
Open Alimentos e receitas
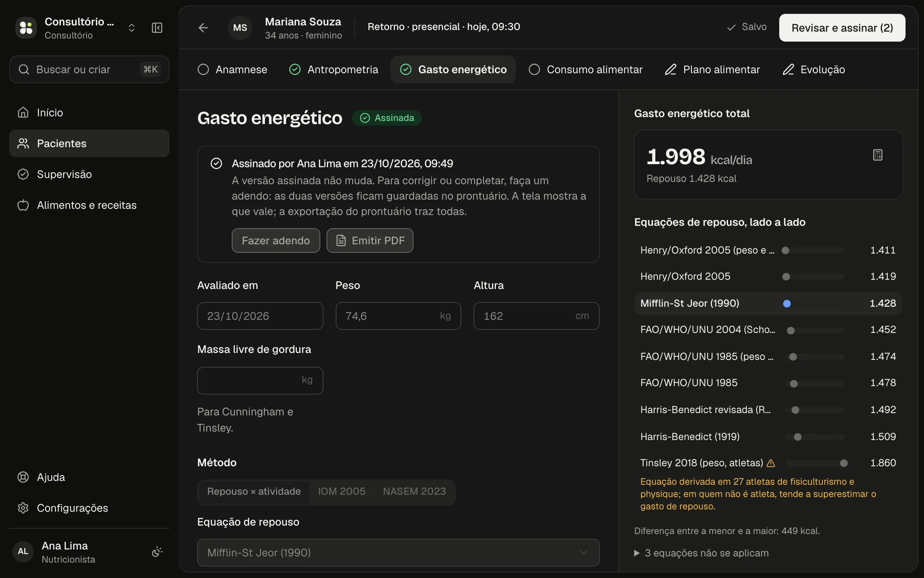click(89, 205)
